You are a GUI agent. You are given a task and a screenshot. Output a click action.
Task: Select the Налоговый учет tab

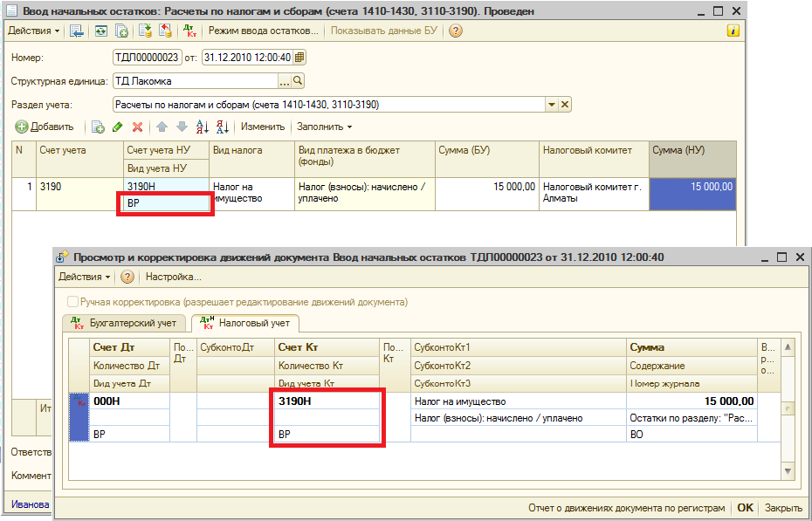pos(245,323)
